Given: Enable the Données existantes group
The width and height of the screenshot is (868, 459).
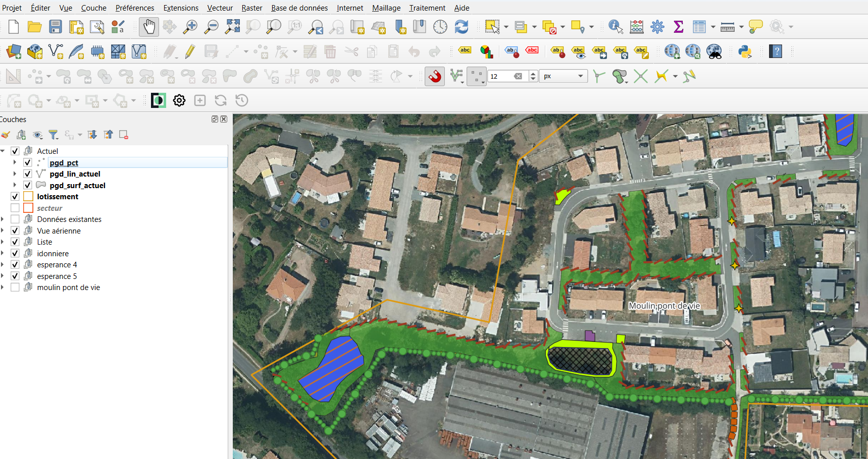Looking at the screenshot, I should [15, 219].
